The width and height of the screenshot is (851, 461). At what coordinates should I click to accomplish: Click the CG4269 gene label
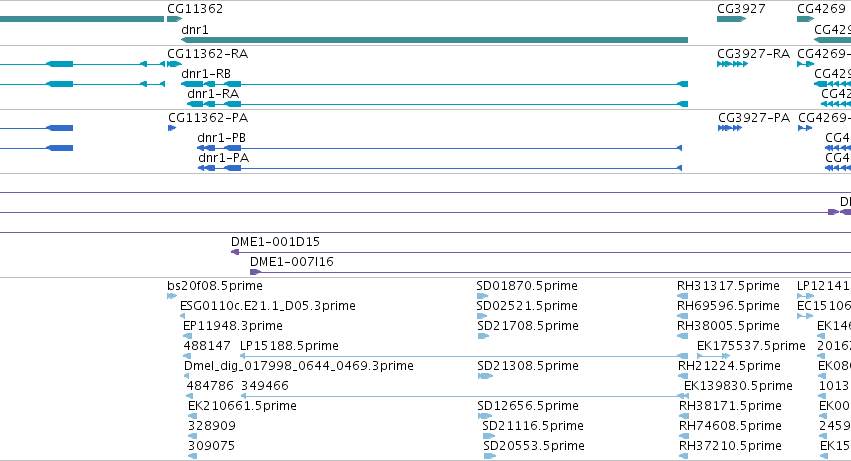[x=821, y=9]
